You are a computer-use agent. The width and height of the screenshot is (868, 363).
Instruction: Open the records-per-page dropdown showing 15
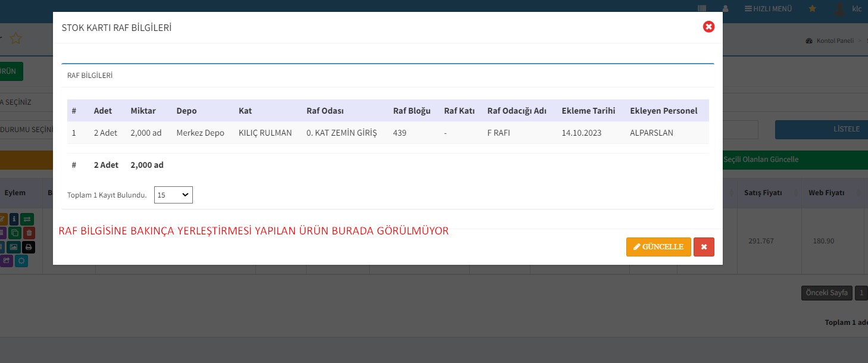tap(173, 195)
